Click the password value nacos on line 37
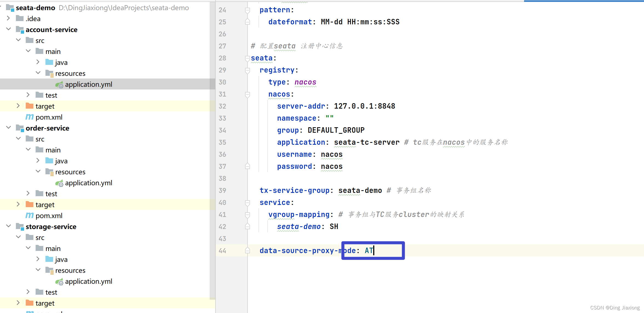This screenshot has height=313, width=644. coord(332,166)
